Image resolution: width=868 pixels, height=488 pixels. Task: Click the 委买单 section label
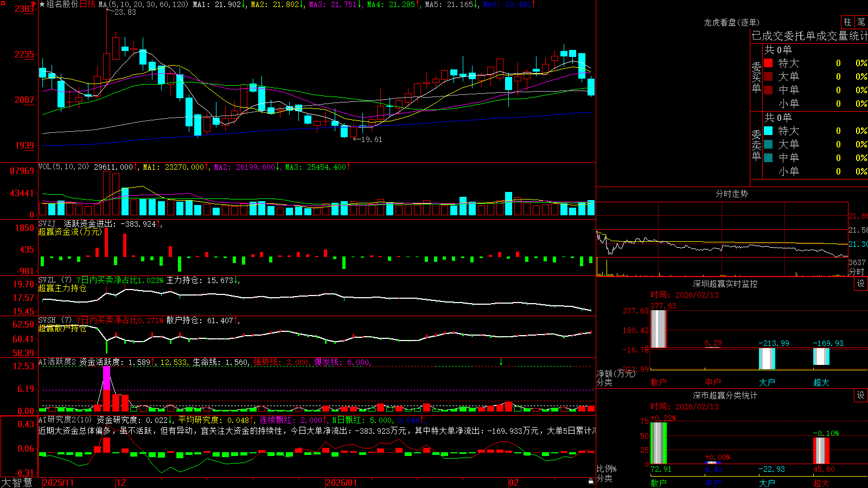pyautogui.click(x=756, y=77)
